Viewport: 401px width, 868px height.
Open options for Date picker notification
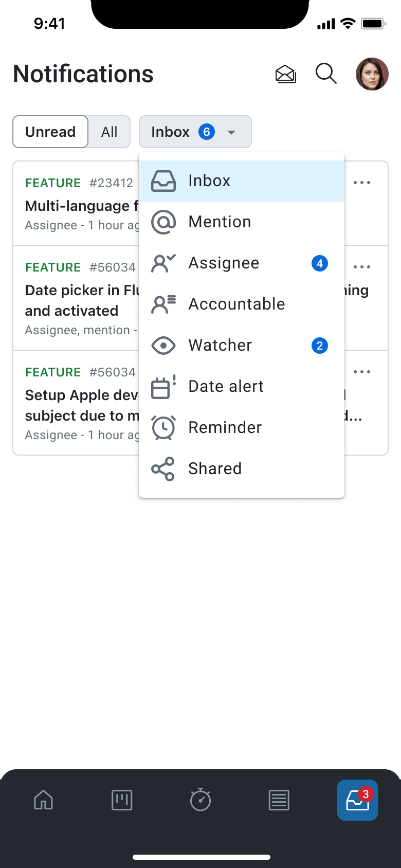coord(362,266)
